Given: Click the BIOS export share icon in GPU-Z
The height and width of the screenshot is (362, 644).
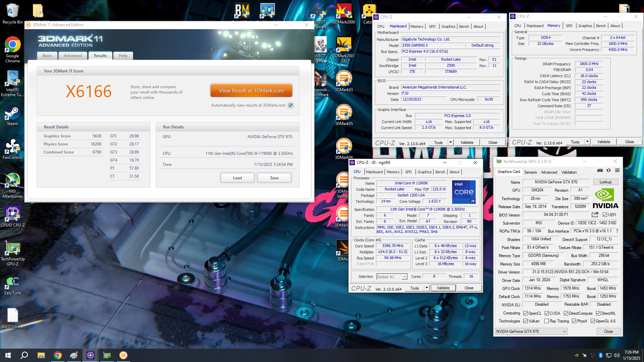Looking at the screenshot, I should click(x=595, y=215).
